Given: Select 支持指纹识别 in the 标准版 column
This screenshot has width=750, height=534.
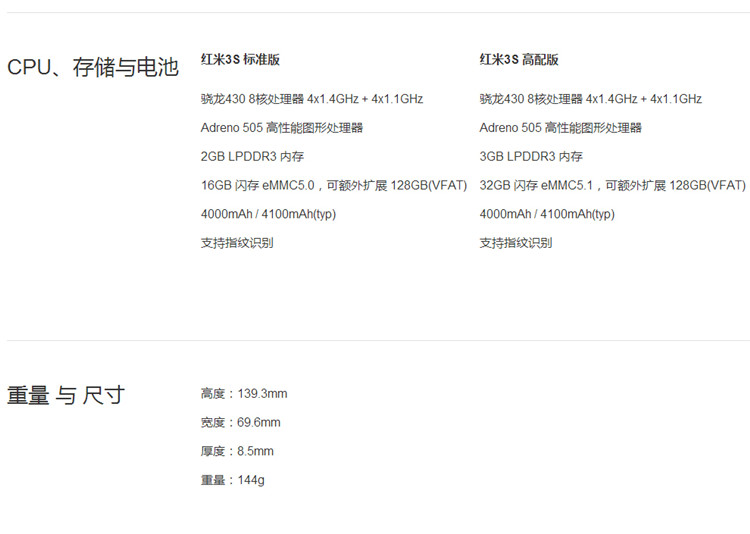Looking at the screenshot, I should (x=237, y=243).
